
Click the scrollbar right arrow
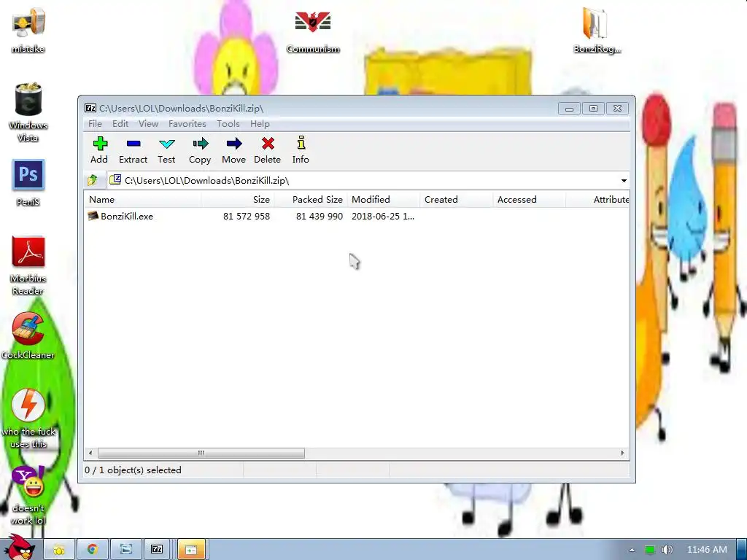click(x=622, y=453)
